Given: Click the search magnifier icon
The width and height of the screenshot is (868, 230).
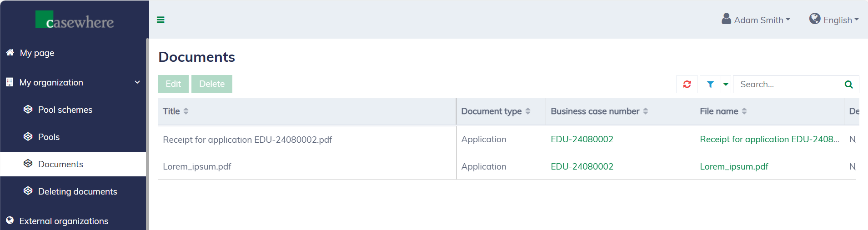Looking at the screenshot, I should tap(848, 84).
